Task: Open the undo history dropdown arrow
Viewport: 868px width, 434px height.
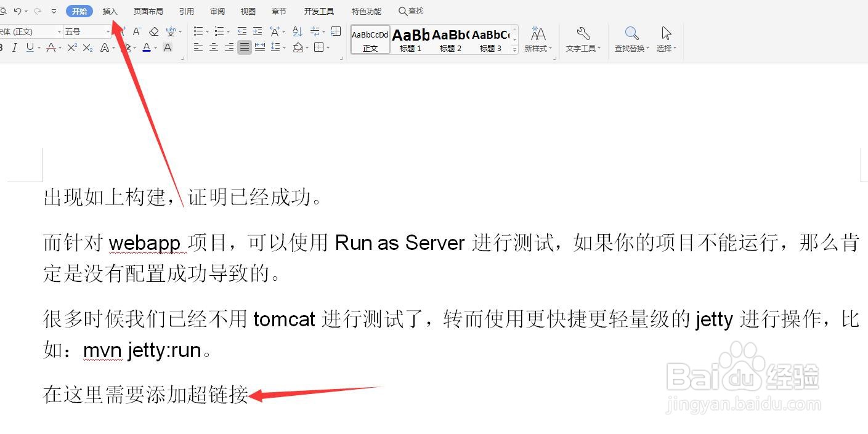Action: [x=26, y=12]
